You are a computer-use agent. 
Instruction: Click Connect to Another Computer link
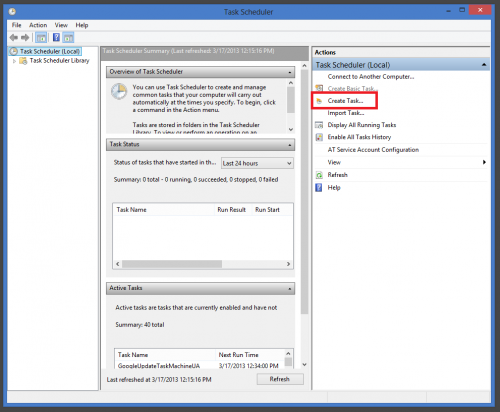tap(371, 77)
